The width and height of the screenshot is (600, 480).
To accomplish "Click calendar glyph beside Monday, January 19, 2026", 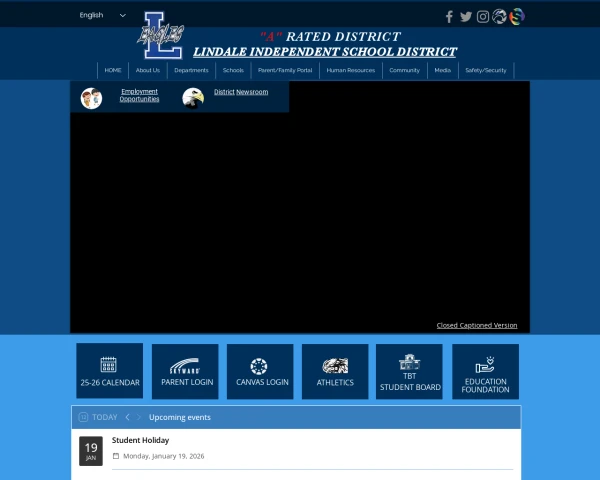I will pos(116,456).
